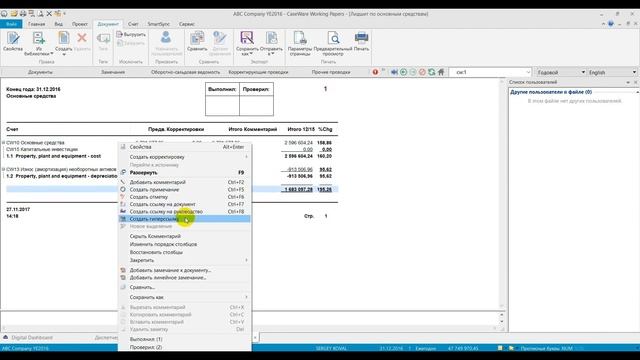
Task: Open the Создать корректировку submenu
Action: (184, 157)
